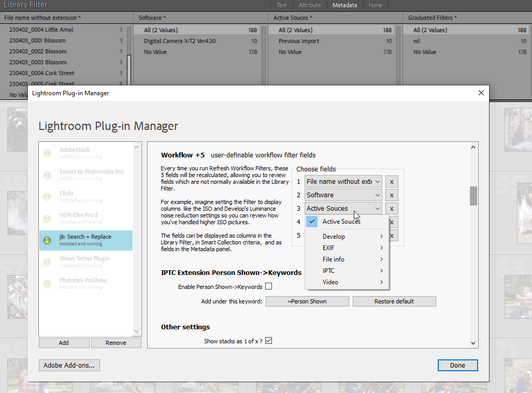Viewport: 532px width, 393px height.
Task: Open the Software field dropdown
Action: pos(343,195)
